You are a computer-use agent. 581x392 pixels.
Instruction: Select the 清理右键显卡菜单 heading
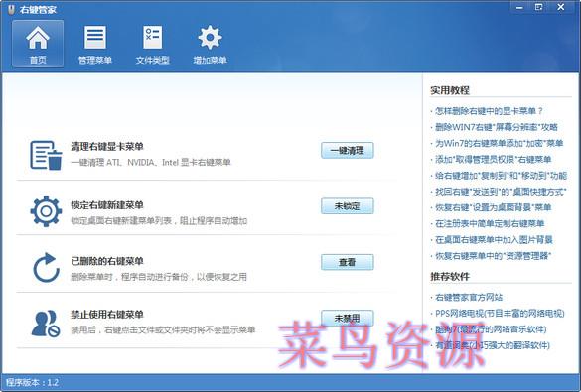pyautogui.click(x=107, y=147)
